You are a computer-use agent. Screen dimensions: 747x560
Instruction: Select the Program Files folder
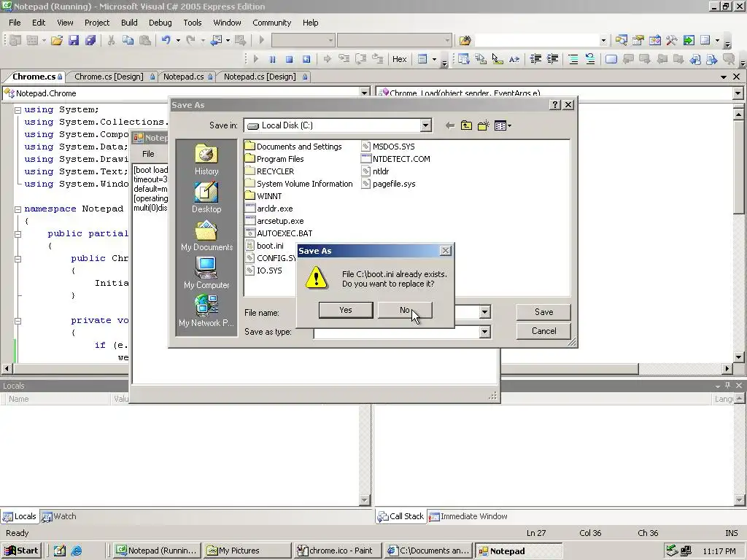(x=274, y=159)
